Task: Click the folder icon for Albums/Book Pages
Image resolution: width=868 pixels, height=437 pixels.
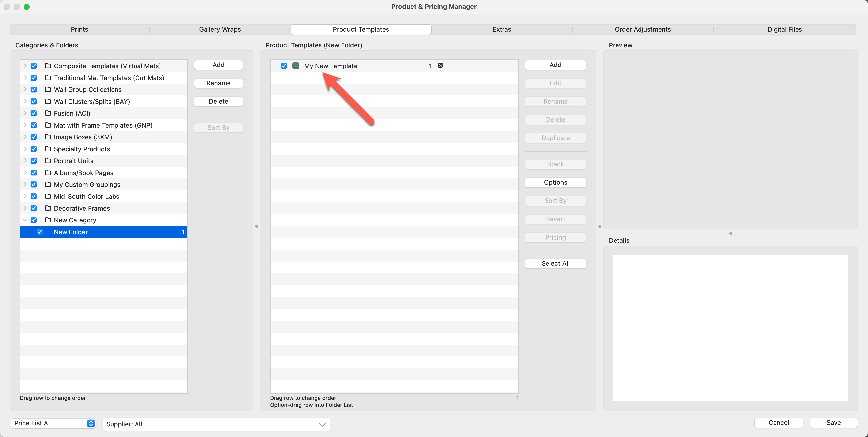Action: pos(48,172)
